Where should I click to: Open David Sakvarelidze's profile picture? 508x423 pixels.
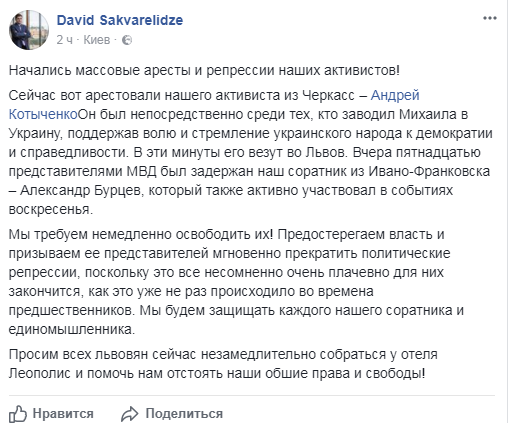[x=29, y=30]
